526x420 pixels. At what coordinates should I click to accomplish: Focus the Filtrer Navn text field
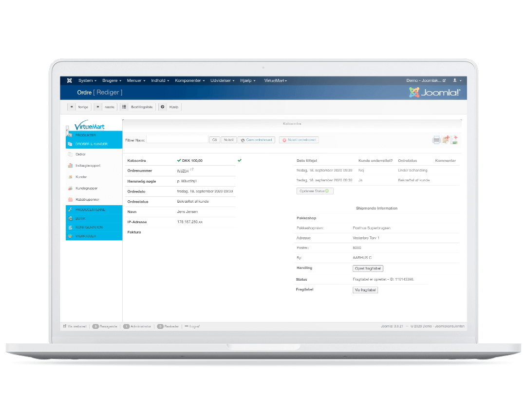tap(177, 140)
